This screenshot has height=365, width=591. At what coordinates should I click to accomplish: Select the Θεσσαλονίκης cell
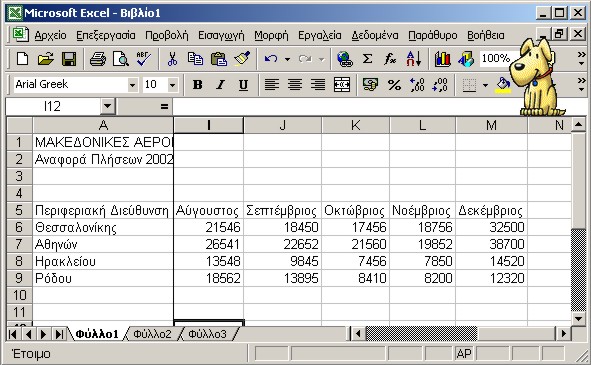pos(103,227)
